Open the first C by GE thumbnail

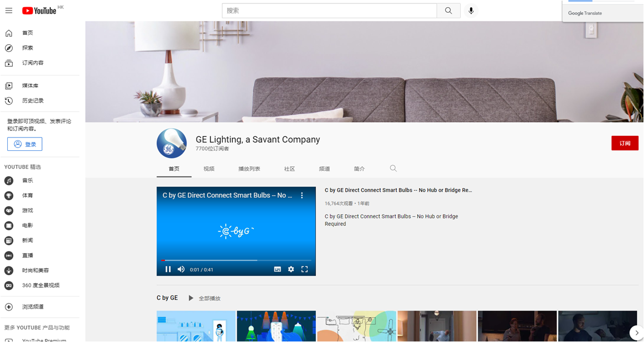point(196,326)
